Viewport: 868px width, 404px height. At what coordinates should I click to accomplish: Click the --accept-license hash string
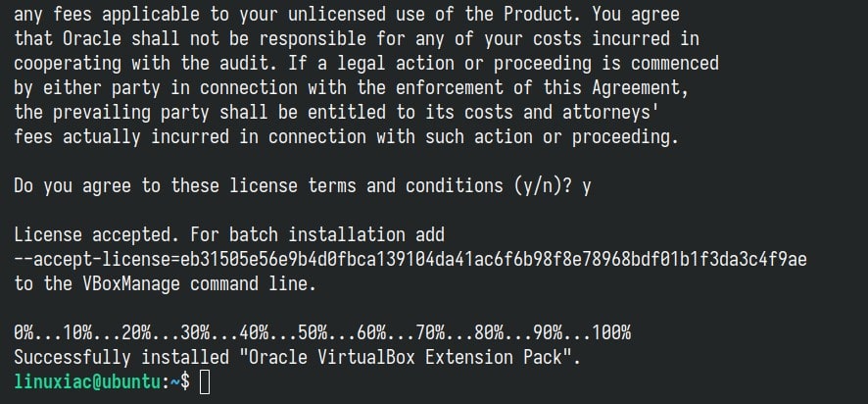click(410, 259)
